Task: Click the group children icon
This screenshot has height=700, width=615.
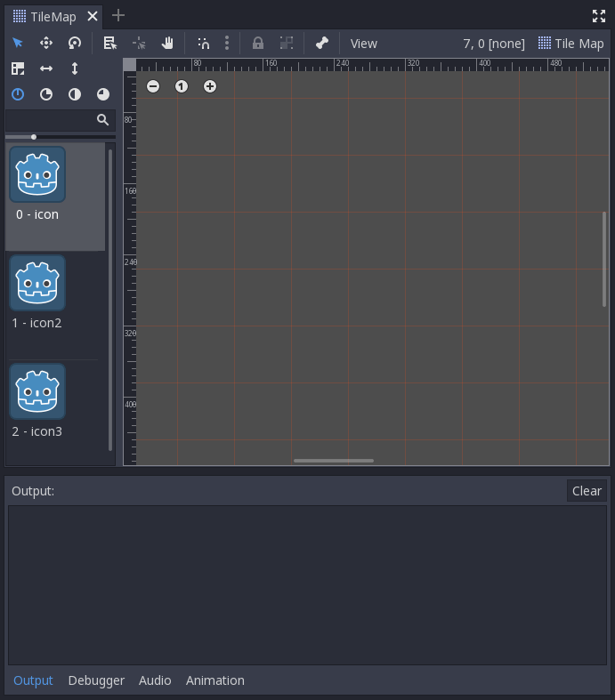Action: pyautogui.click(x=287, y=43)
